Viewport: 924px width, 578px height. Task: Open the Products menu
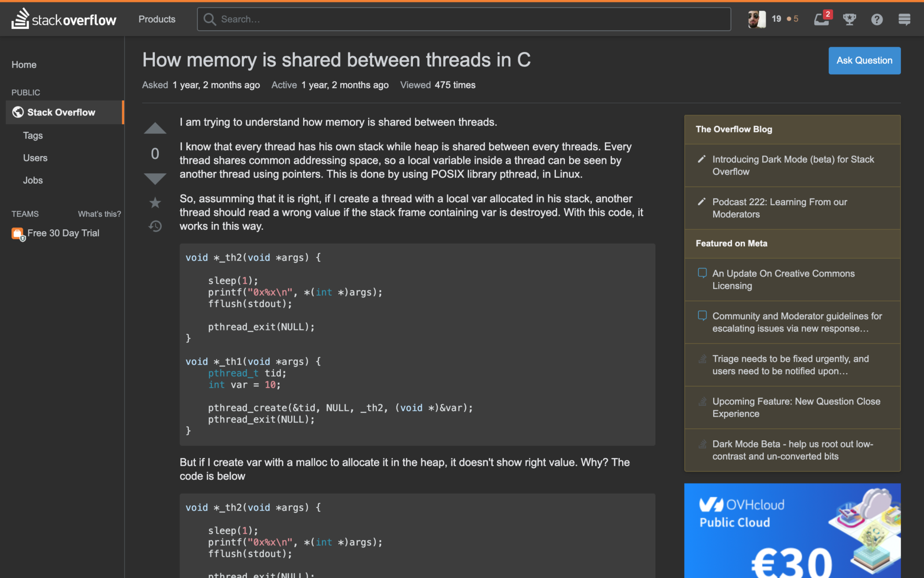pyautogui.click(x=156, y=19)
